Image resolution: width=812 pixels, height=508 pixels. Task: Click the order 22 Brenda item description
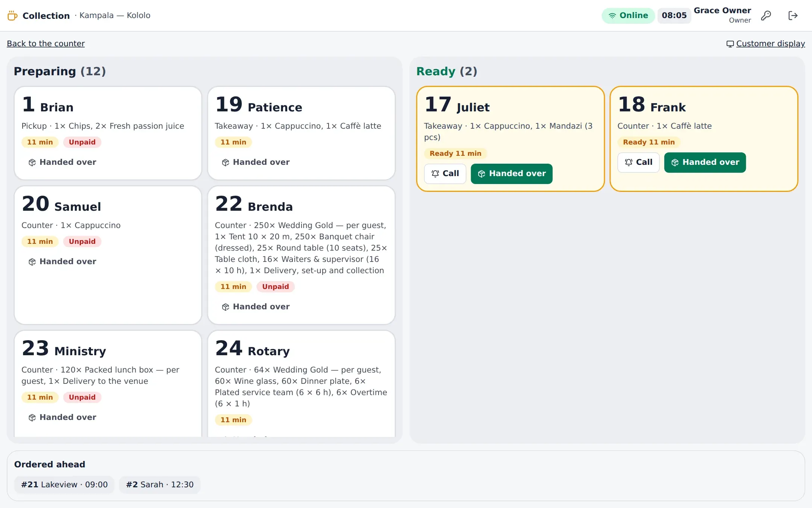[301, 248]
